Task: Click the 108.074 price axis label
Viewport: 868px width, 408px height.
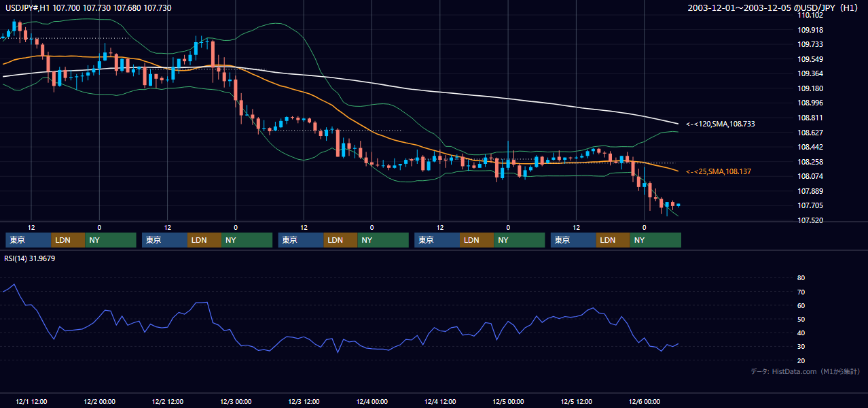Action: [810, 176]
